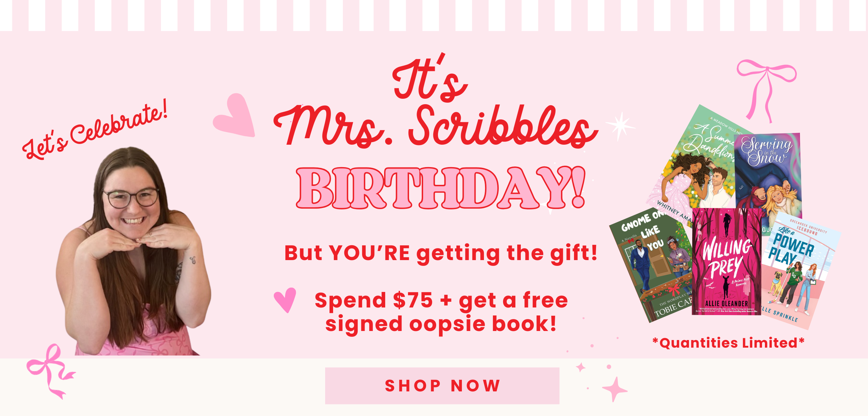Click the But YOU'RE getting the gift! text
Image resolution: width=868 pixels, height=416 pixels.
pyautogui.click(x=441, y=253)
